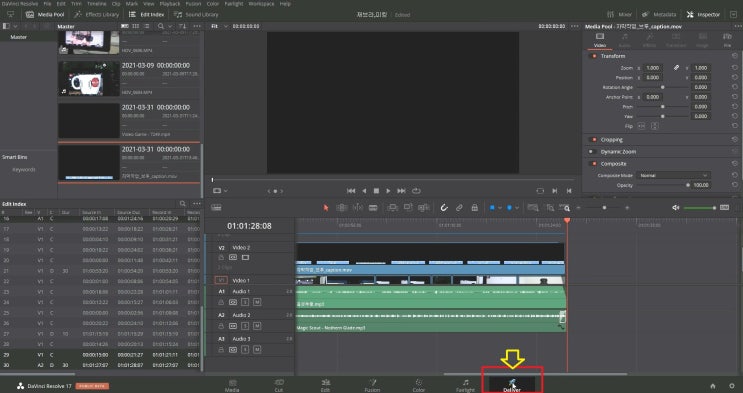
Task: Open the Composite Mode Normal dropdown
Action: pos(673,175)
